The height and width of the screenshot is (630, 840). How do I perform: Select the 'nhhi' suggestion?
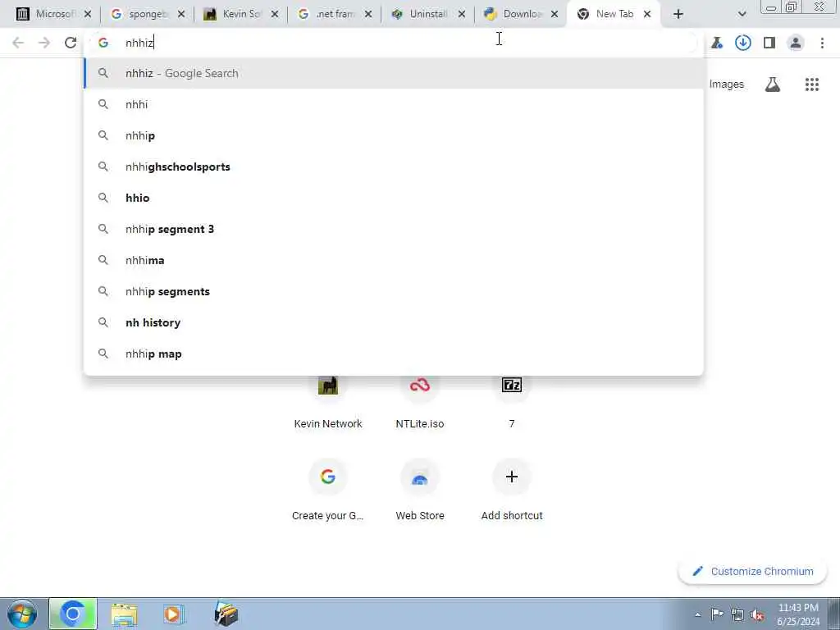tap(394, 104)
